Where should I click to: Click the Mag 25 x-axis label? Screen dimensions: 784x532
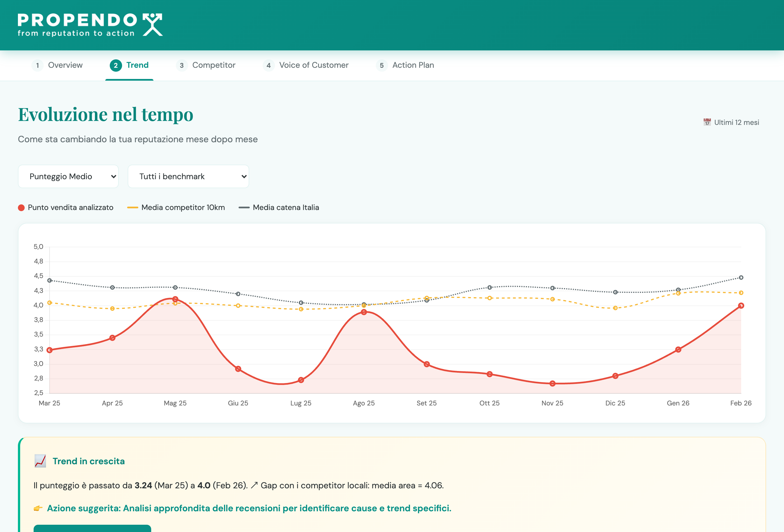tap(175, 403)
